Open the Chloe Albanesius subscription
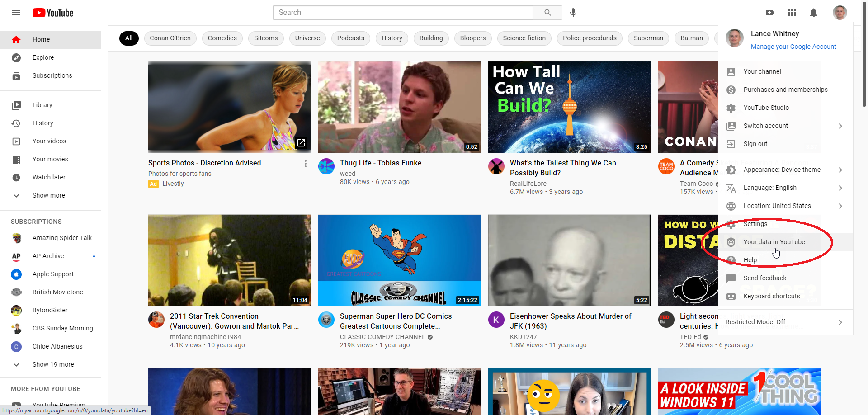868x415 pixels. (51, 346)
